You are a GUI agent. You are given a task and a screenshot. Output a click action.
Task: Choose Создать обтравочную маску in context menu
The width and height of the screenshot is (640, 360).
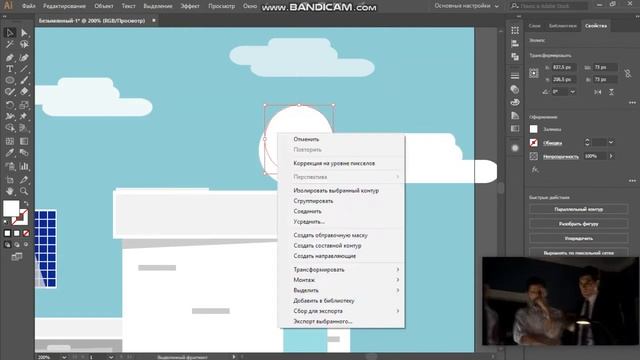coord(342,236)
